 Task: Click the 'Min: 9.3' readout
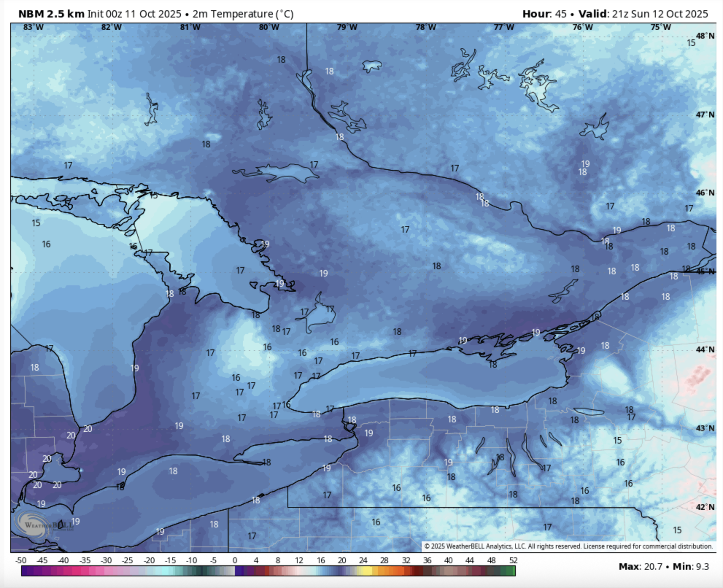point(691,566)
